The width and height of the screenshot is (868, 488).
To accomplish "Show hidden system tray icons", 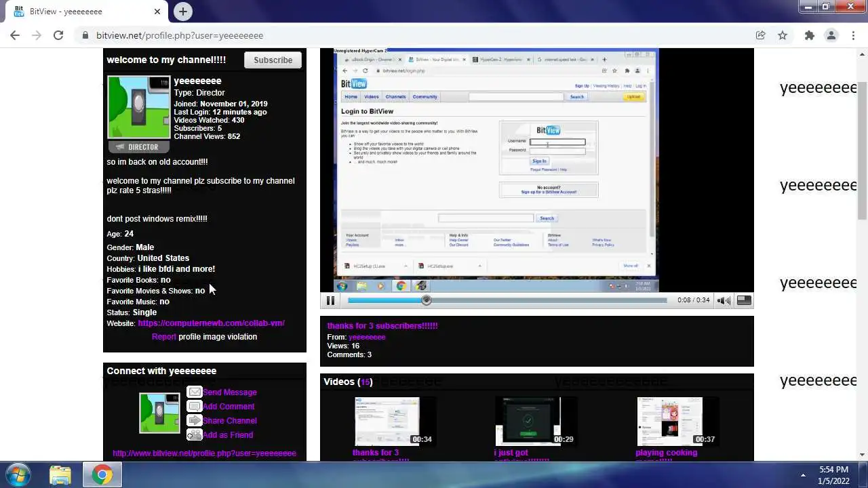I will click(x=803, y=475).
